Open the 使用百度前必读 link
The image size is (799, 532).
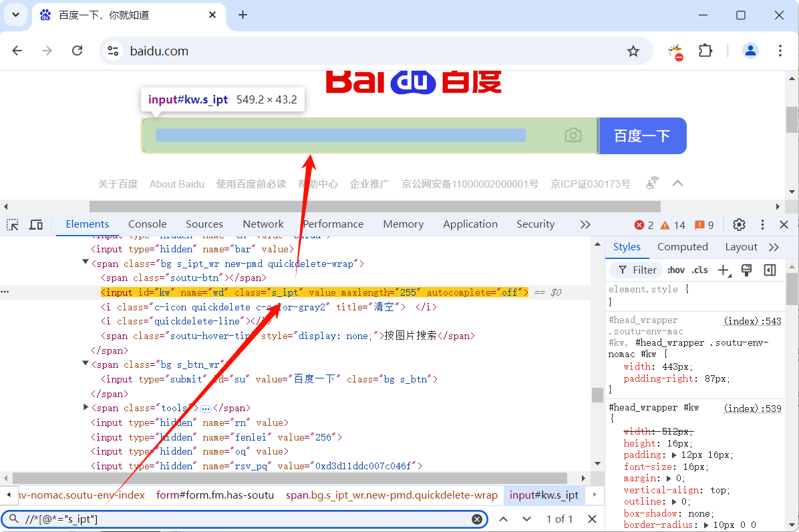point(251,184)
